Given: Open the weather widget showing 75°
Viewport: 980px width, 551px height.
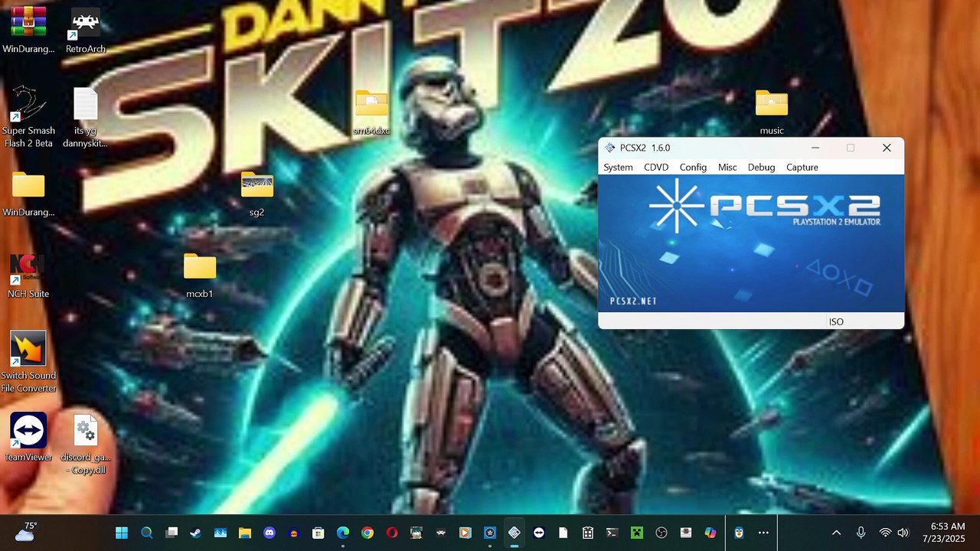Looking at the screenshot, I should [x=25, y=533].
